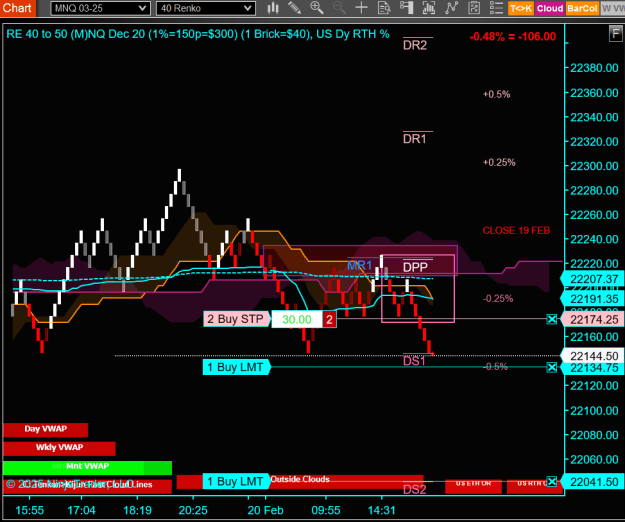Open the bar style chart icon
Image resolution: width=625 pixels, height=522 pixels.
point(273,8)
